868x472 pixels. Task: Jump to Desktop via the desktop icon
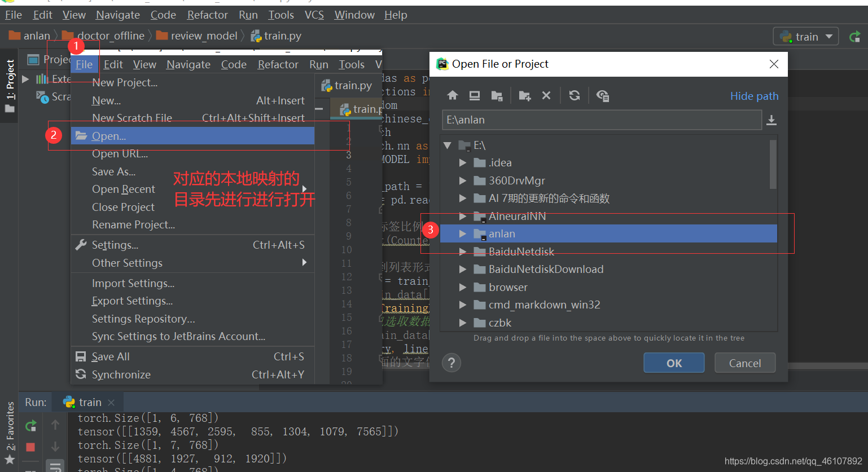pyautogui.click(x=474, y=95)
